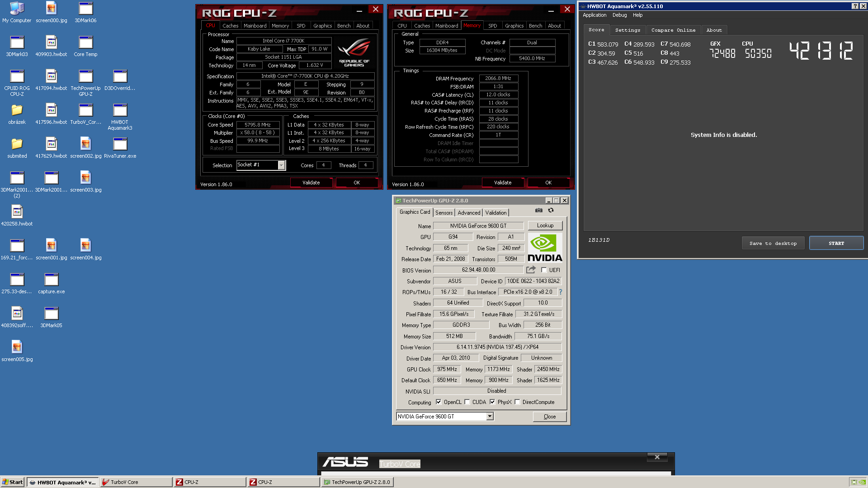
Task: Click the NVIDIA logo in GPU-Z
Action: 545,248
